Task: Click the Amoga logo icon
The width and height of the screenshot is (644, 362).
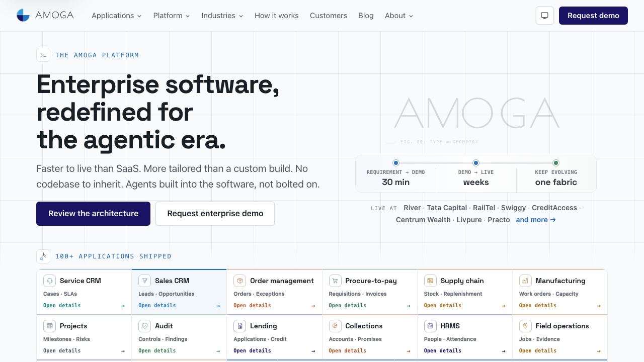Action: (x=23, y=16)
